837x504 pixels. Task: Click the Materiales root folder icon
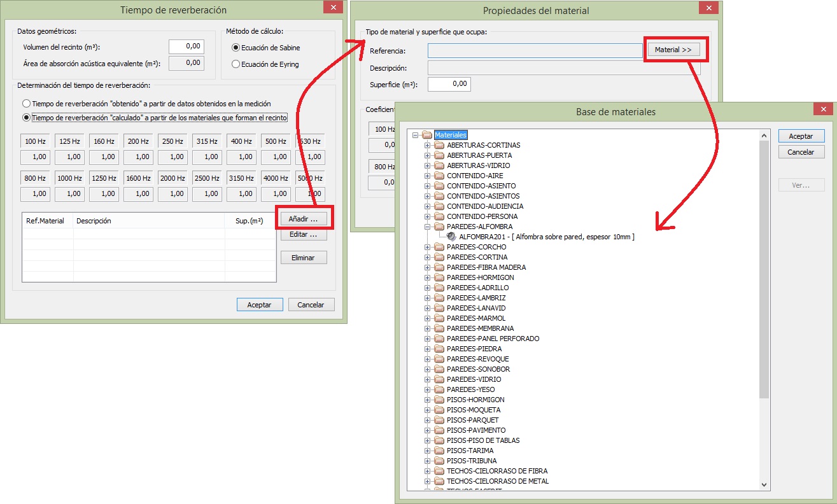pyautogui.click(x=427, y=135)
